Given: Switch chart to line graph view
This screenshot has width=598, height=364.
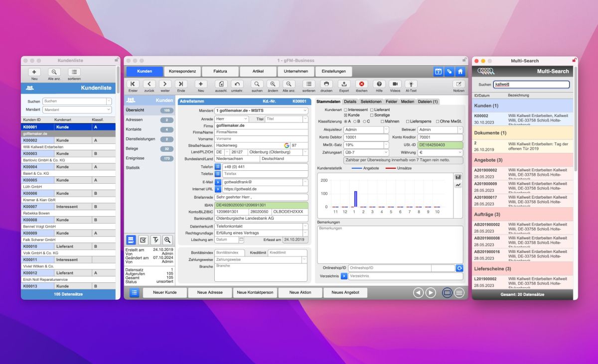Looking at the screenshot, I should (458, 185).
